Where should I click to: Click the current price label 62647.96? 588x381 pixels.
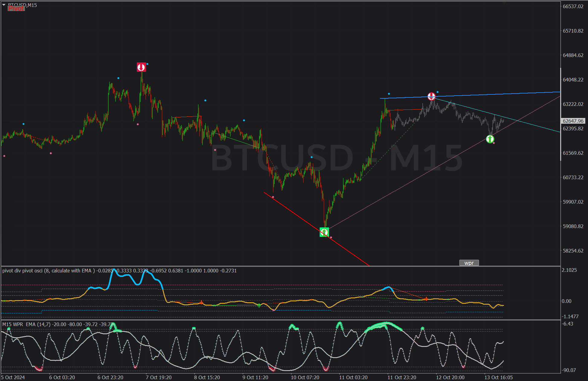click(573, 121)
